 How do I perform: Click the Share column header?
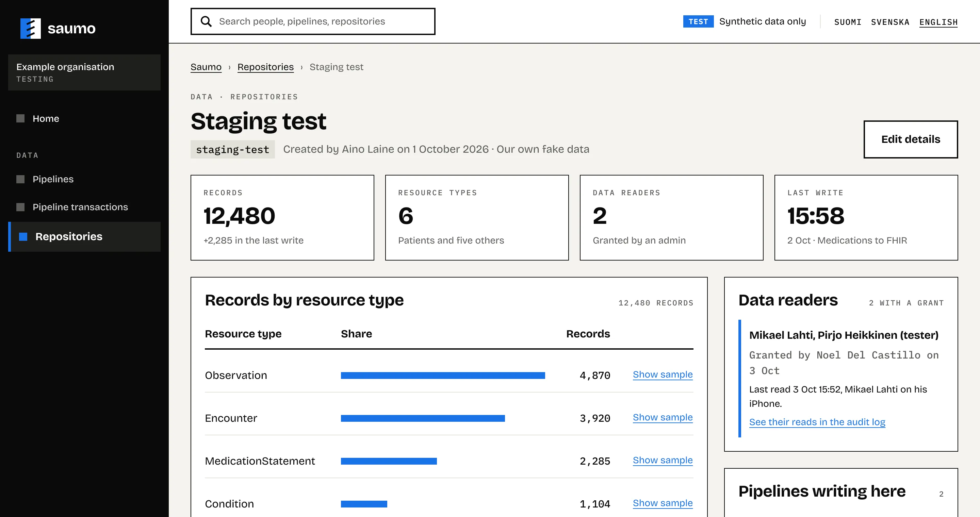tap(357, 334)
